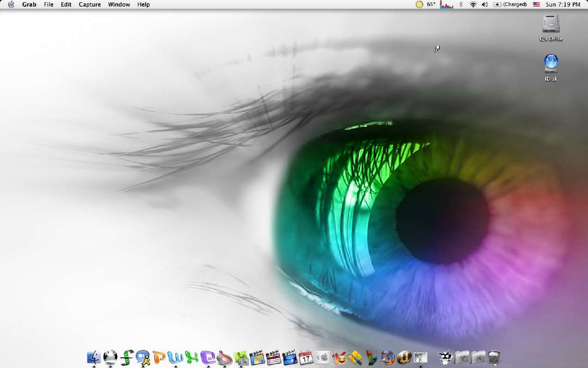This screenshot has height=368, width=588.
Task: Open Finder from the dock
Action: (94, 358)
